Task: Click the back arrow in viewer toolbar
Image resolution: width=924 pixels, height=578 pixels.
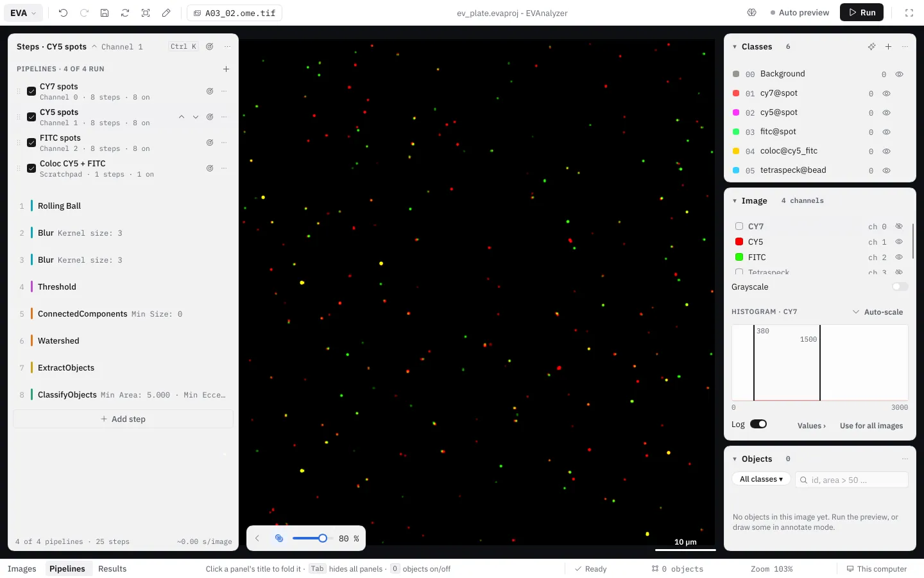Action: 257,538
